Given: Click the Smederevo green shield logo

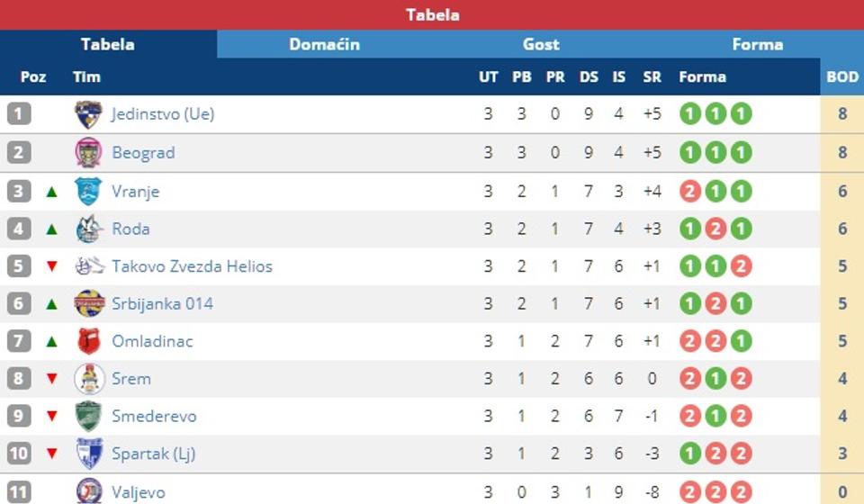Looking at the screenshot, I should click(x=88, y=416).
